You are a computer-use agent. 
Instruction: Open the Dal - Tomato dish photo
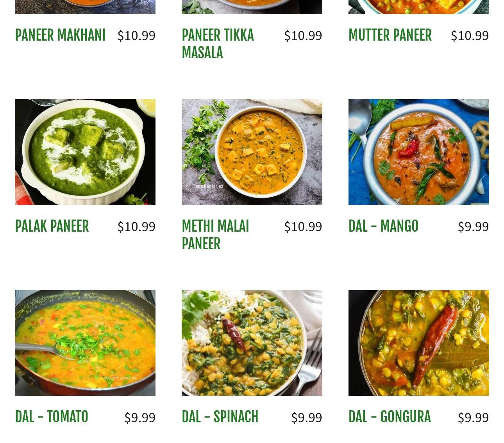(85, 343)
